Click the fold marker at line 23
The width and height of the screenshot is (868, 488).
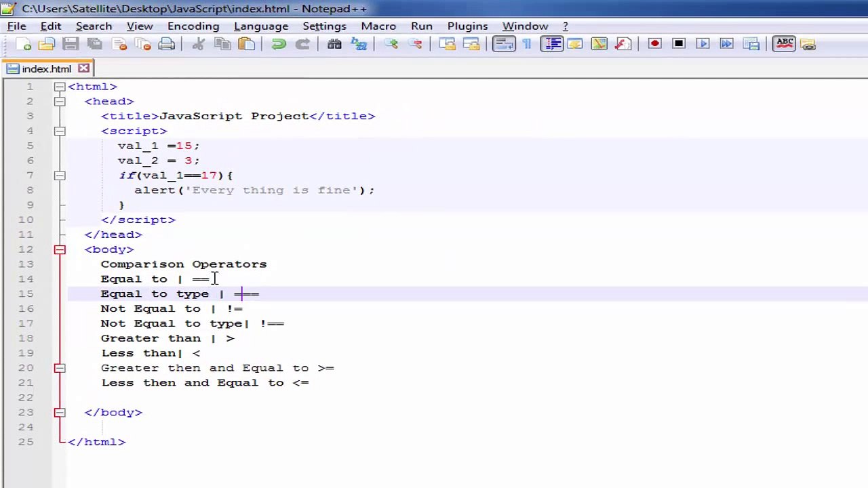click(60, 412)
